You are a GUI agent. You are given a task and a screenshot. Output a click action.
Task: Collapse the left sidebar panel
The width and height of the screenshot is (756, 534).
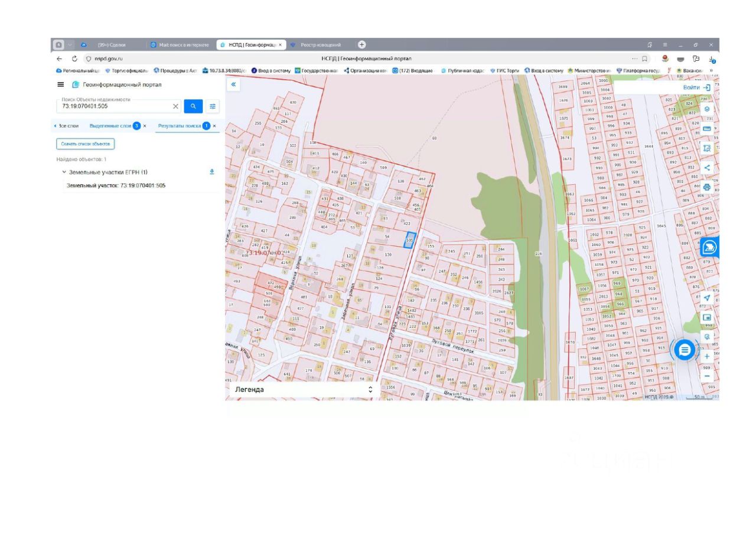tap(233, 84)
